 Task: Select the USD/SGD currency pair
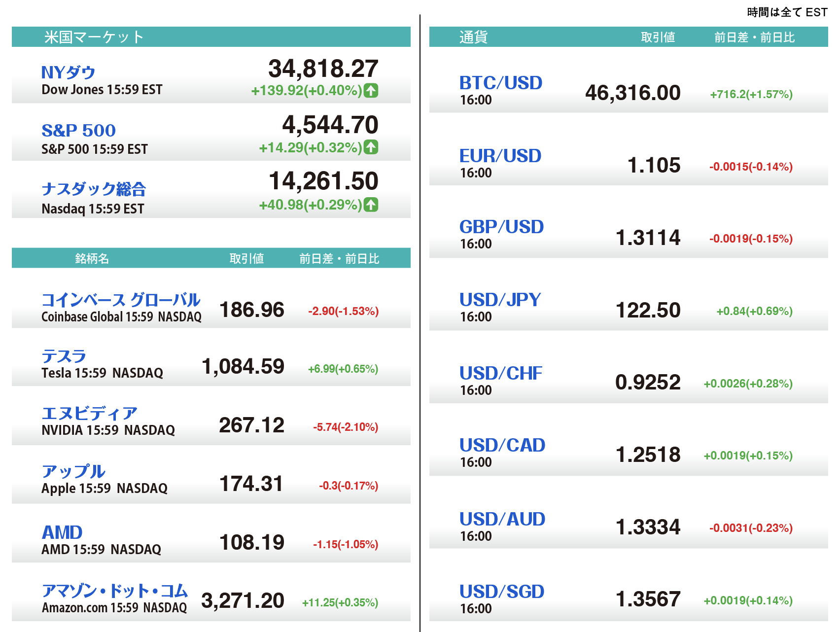tap(501, 592)
